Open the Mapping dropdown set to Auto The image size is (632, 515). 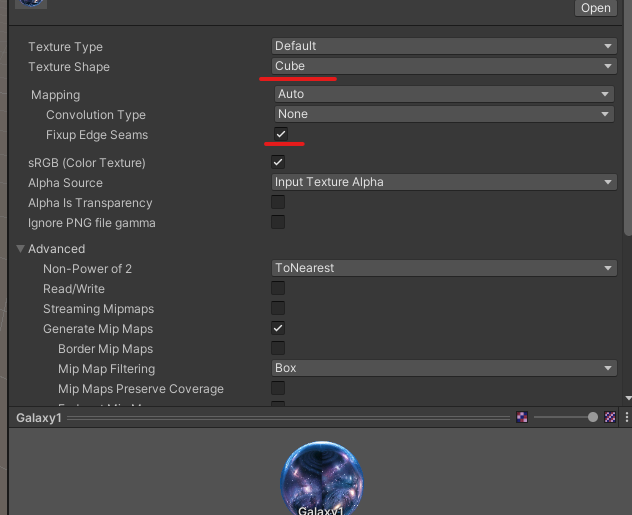444,94
